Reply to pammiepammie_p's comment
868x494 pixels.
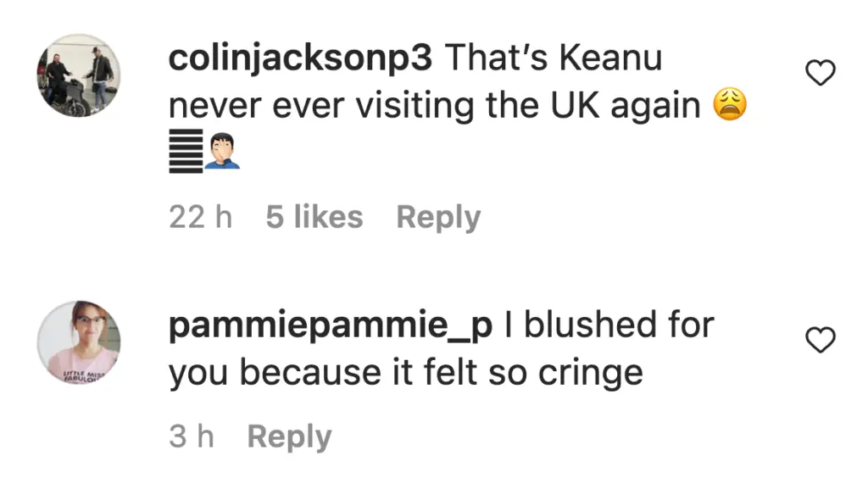[x=289, y=437]
